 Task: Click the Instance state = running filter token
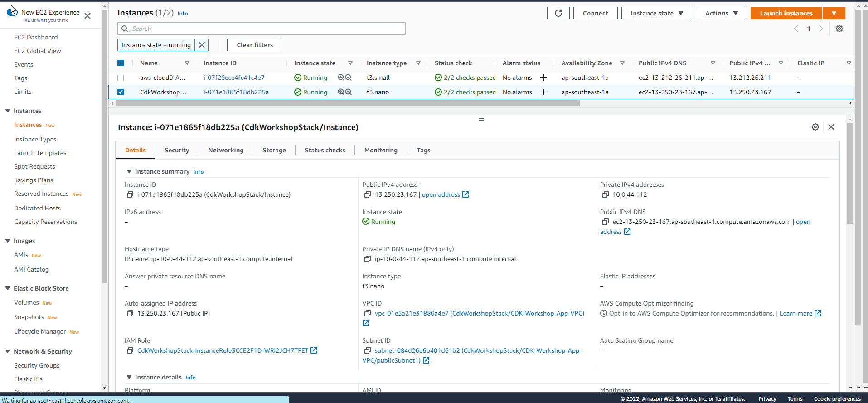(x=156, y=45)
